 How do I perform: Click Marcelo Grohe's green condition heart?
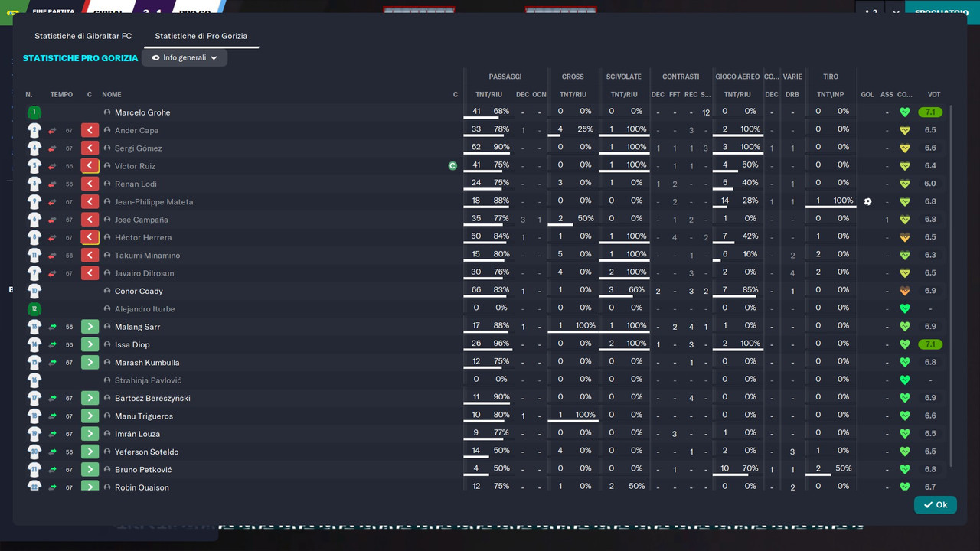pos(905,112)
